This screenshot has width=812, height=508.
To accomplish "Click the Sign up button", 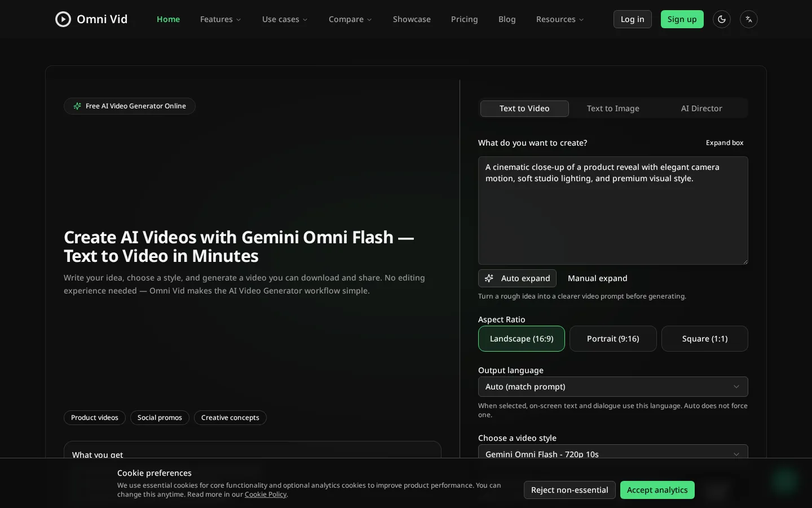I will [x=682, y=19].
